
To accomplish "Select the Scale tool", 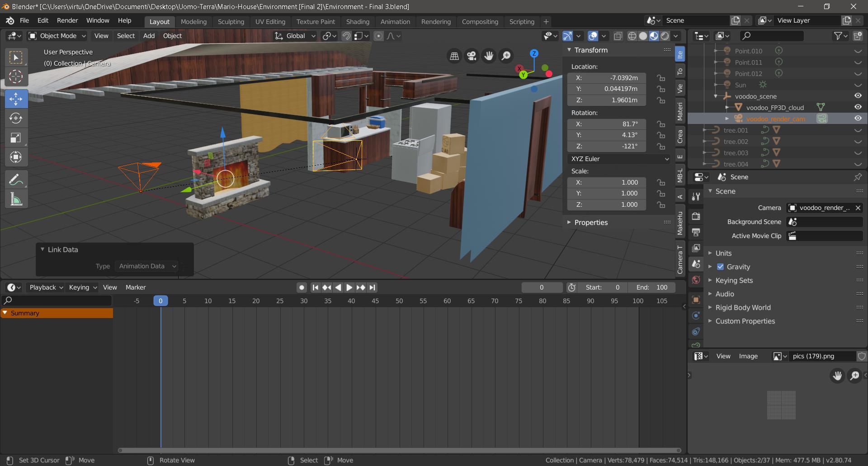I will (16, 138).
